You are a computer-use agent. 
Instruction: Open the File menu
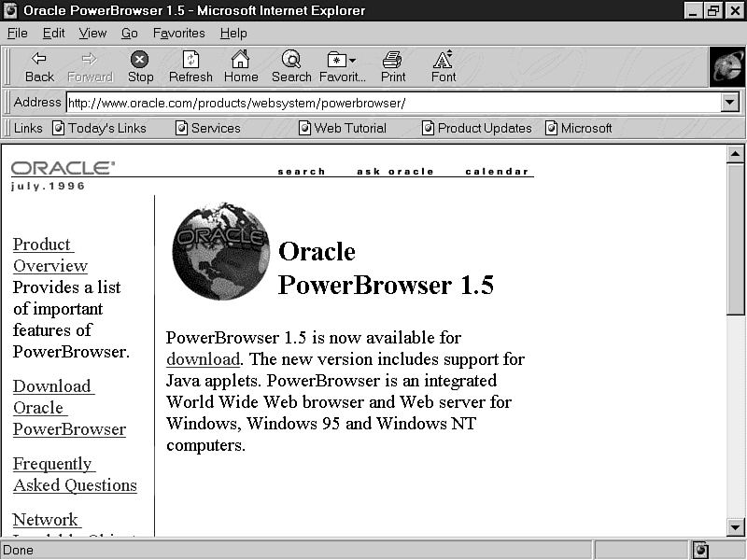(18, 34)
